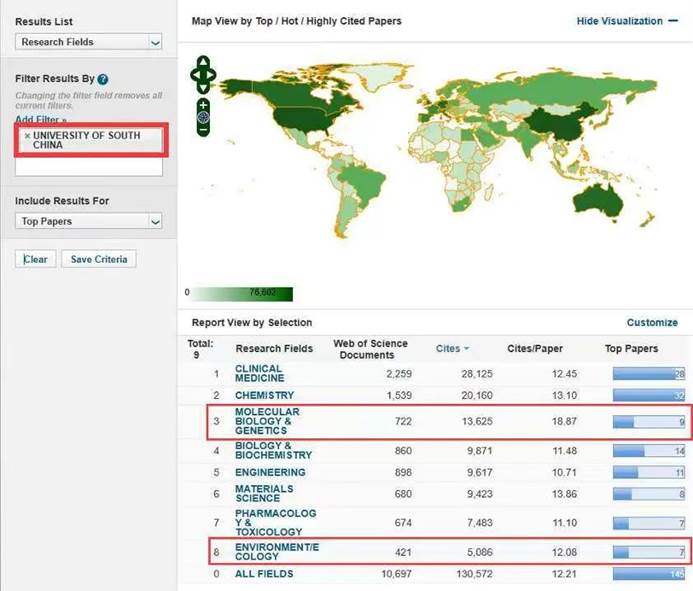Open the Research Fields results list dropdown
693x591 pixels.
point(88,42)
